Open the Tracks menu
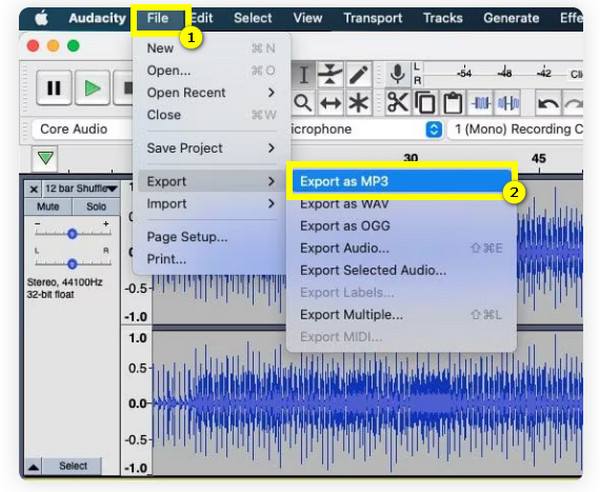 click(443, 18)
